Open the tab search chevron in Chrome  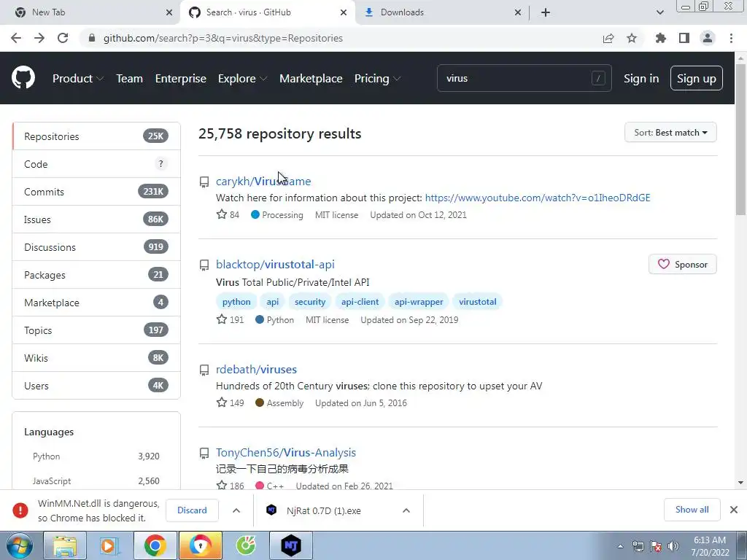click(x=659, y=12)
